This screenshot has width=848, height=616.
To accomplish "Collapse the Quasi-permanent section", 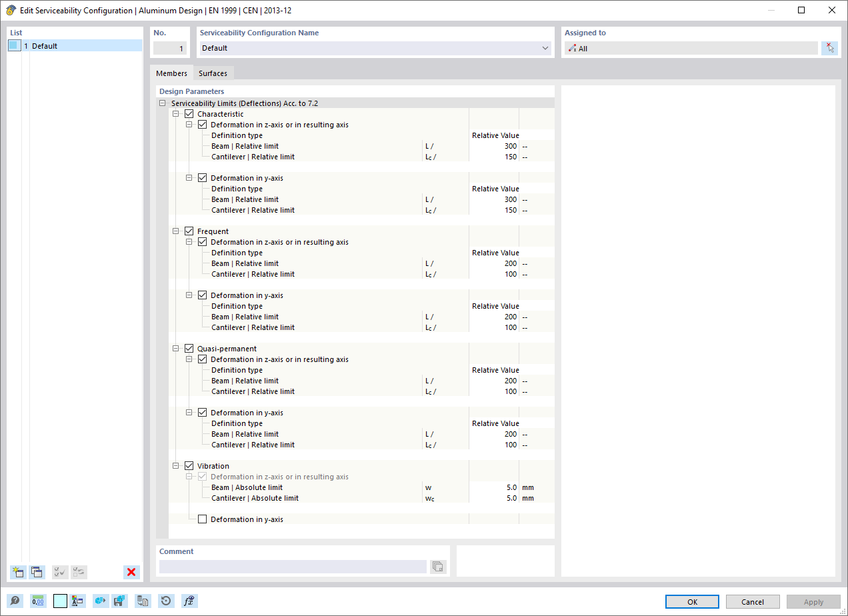I will (x=175, y=348).
